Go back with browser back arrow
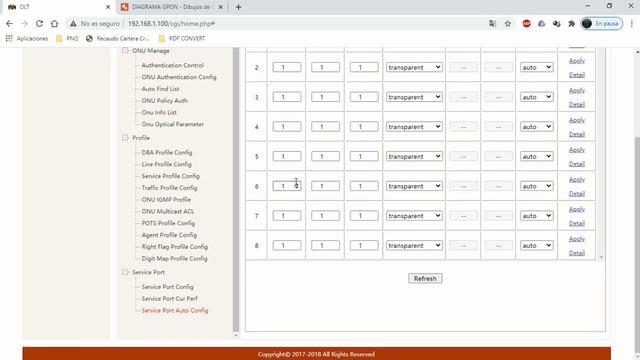Image resolution: width=640 pixels, height=360 pixels. click(9, 24)
